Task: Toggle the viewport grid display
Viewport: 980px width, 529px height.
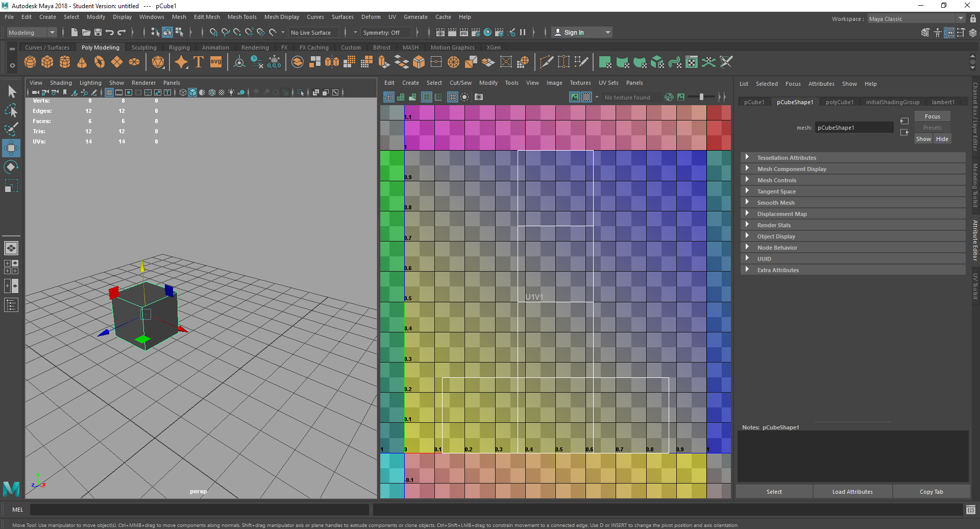Action: pos(109,92)
